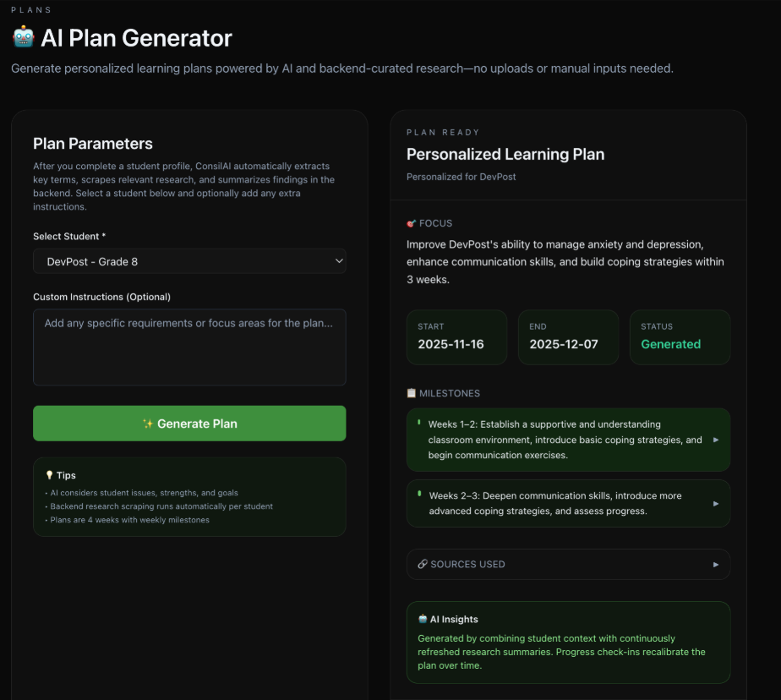
Task: Click the Generated status card
Action: point(680,336)
